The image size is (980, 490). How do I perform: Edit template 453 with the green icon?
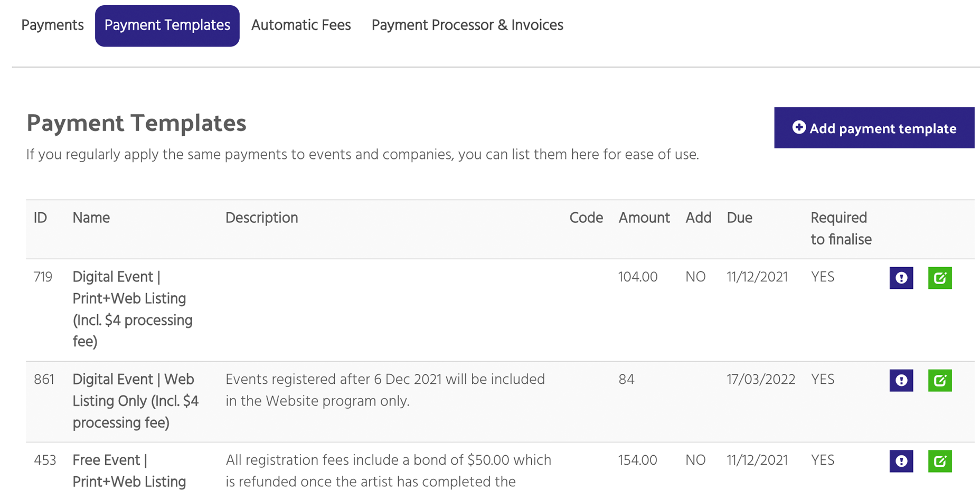940,461
